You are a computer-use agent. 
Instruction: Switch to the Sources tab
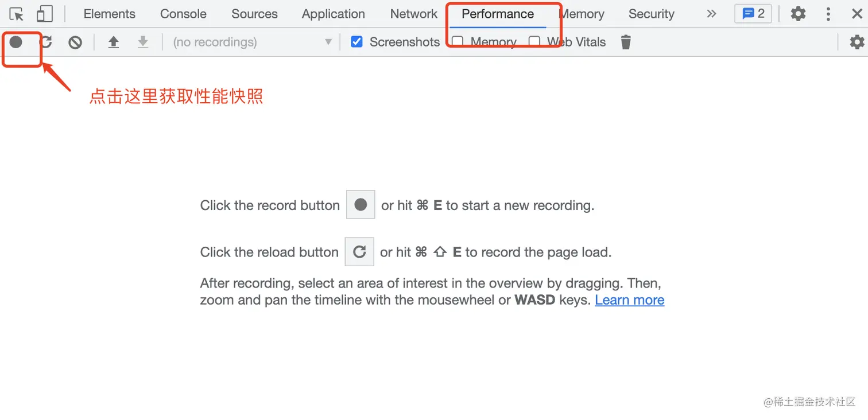tap(254, 14)
